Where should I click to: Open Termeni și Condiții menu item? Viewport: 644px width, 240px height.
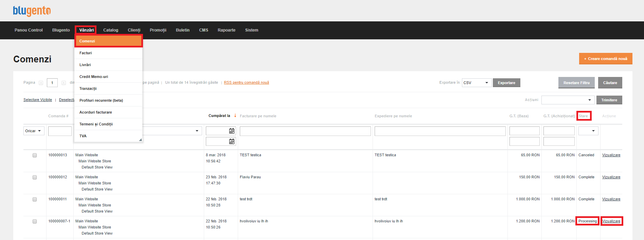pos(108,124)
